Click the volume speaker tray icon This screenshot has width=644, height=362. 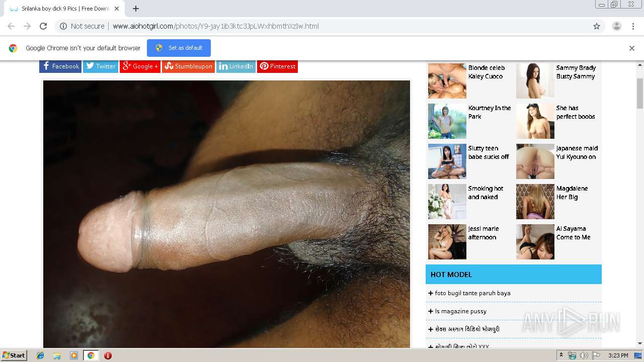(x=584, y=355)
